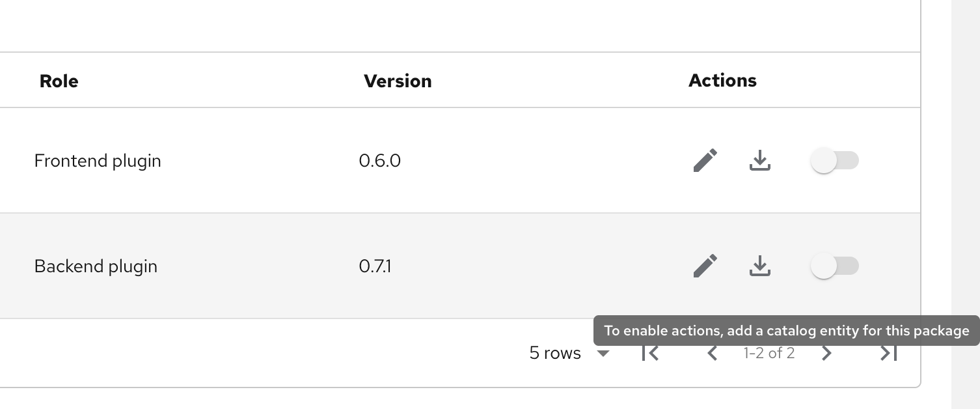This screenshot has width=980, height=409.
Task: Select the Frontend plugin role cell
Action: click(98, 161)
